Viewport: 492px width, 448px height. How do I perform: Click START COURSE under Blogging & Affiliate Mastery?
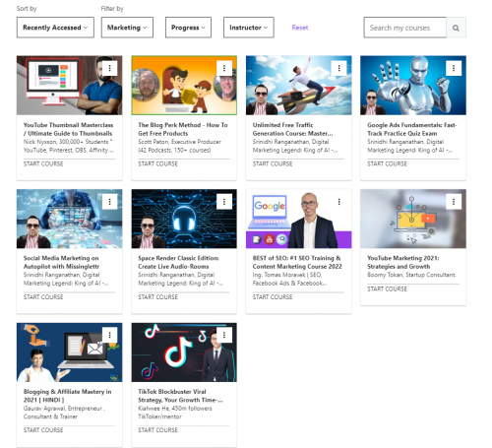point(43,430)
